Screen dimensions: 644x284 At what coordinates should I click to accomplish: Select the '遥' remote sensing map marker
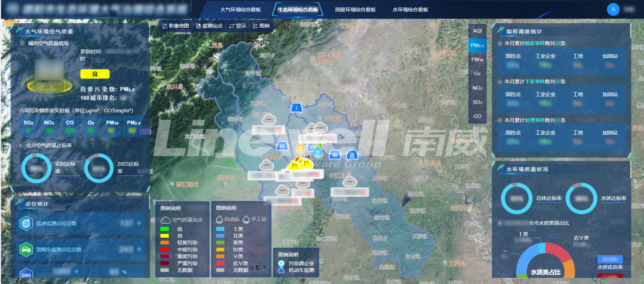click(x=352, y=155)
